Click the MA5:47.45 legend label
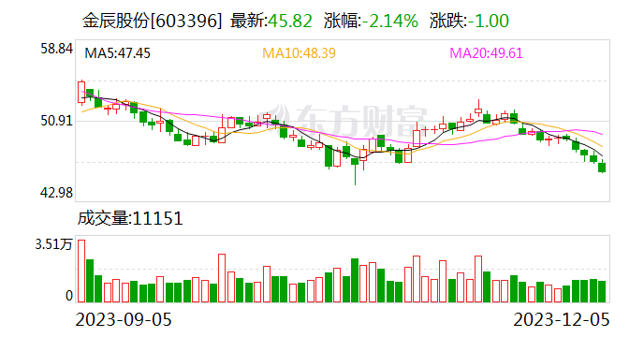The width and height of the screenshot is (644, 337). 117,53
